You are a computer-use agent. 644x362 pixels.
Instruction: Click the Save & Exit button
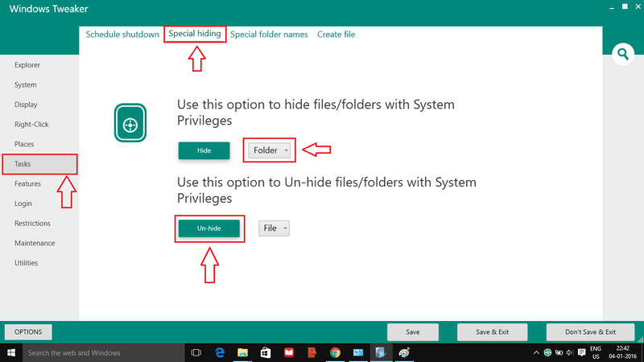[492, 332]
